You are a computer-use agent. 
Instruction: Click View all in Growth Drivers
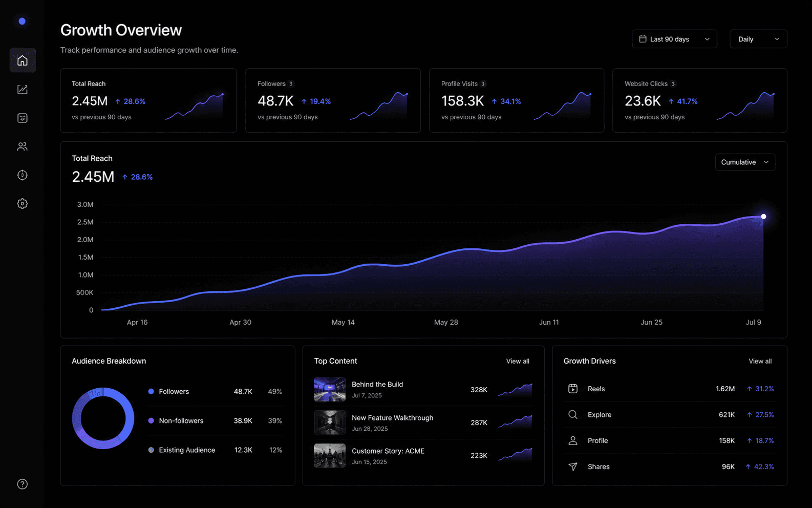(760, 361)
